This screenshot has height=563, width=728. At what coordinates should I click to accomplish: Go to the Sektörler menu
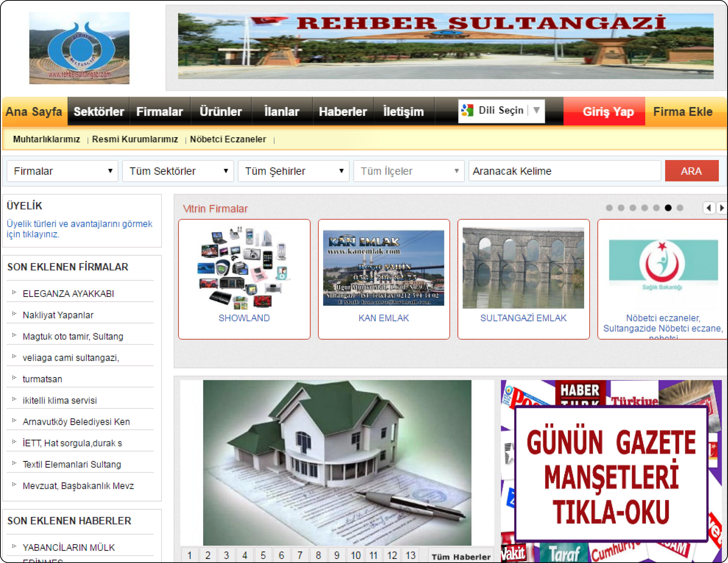99,112
